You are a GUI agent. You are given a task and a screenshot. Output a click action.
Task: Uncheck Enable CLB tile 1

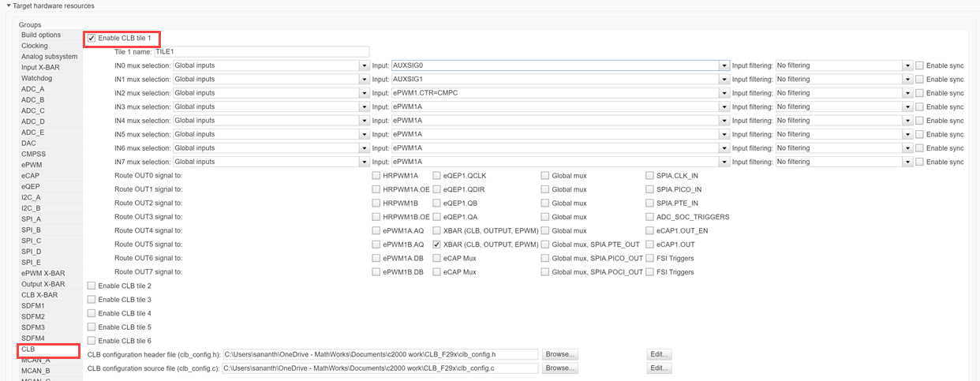92,38
